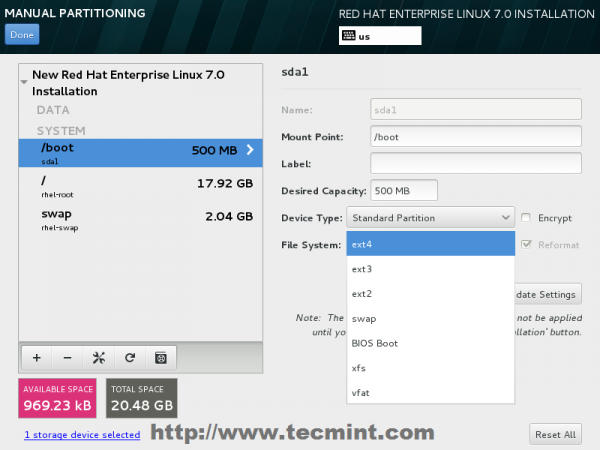Select BIOS Boot in the file system list
600x450 pixels.
(430, 343)
